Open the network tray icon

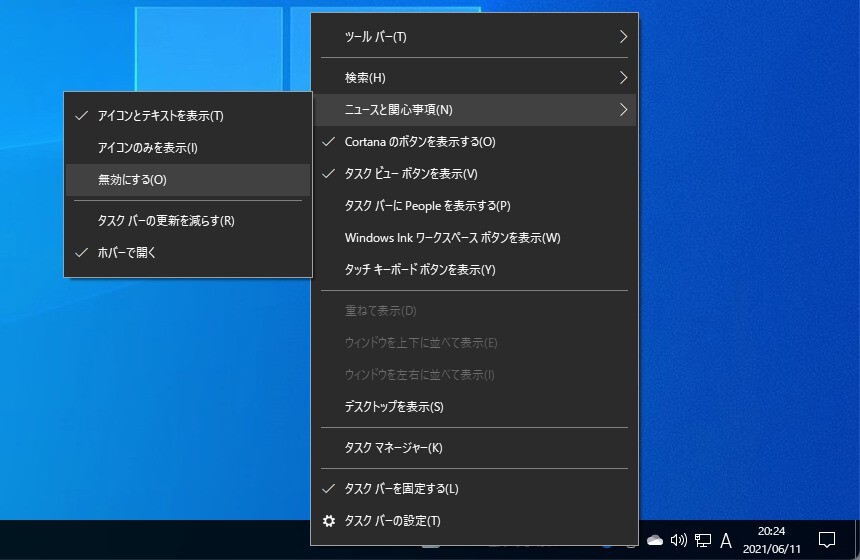click(x=703, y=541)
